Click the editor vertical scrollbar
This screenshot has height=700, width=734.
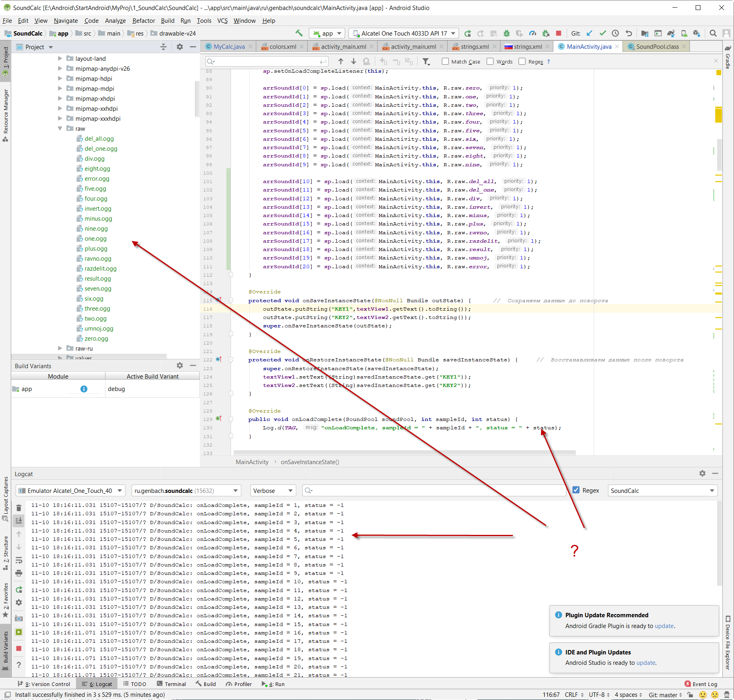719,154
